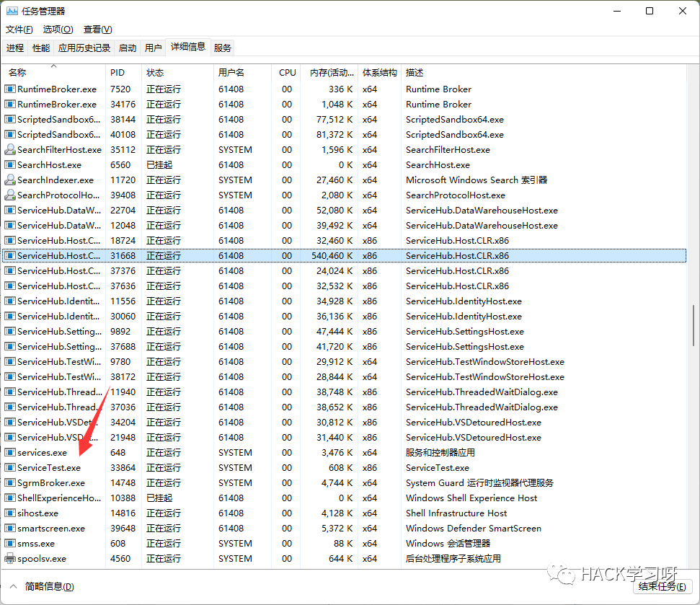Sort by PID column header
This screenshot has height=605, width=700.
click(124, 72)
